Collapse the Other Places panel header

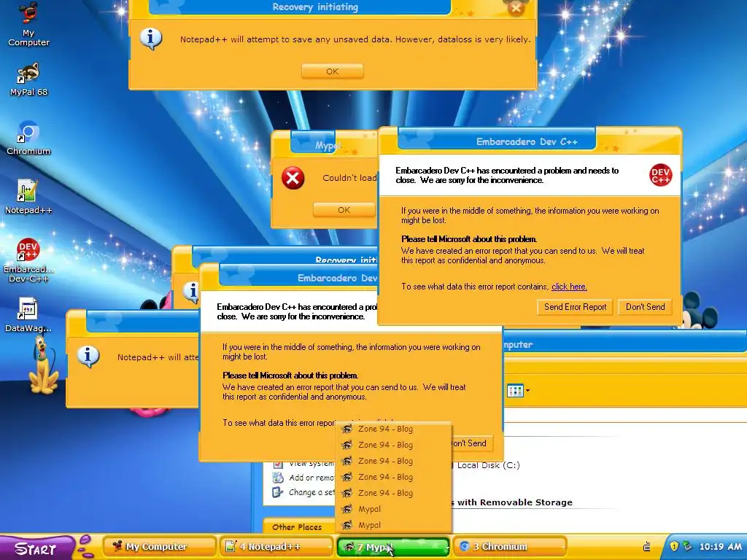click(x=299, y=526)
